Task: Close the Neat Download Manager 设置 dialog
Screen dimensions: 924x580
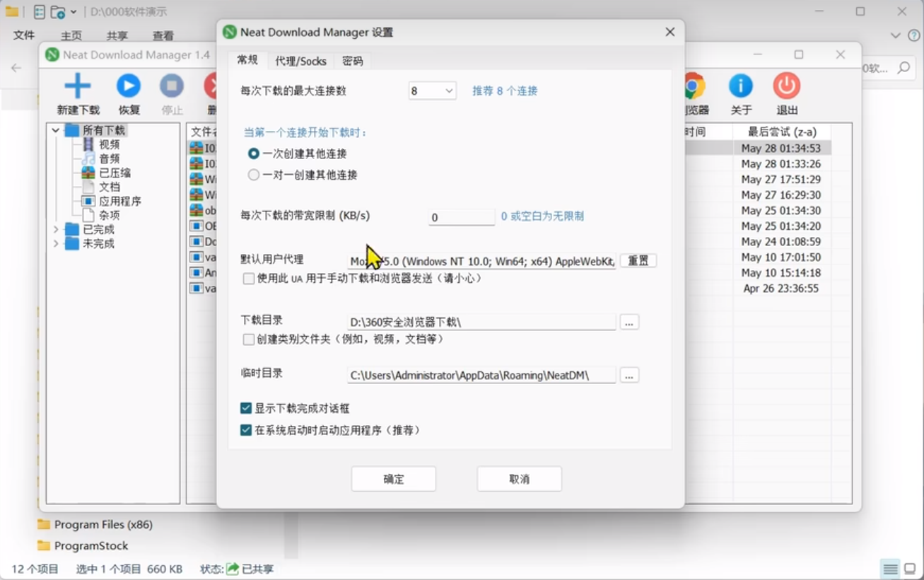Action: 670,32
